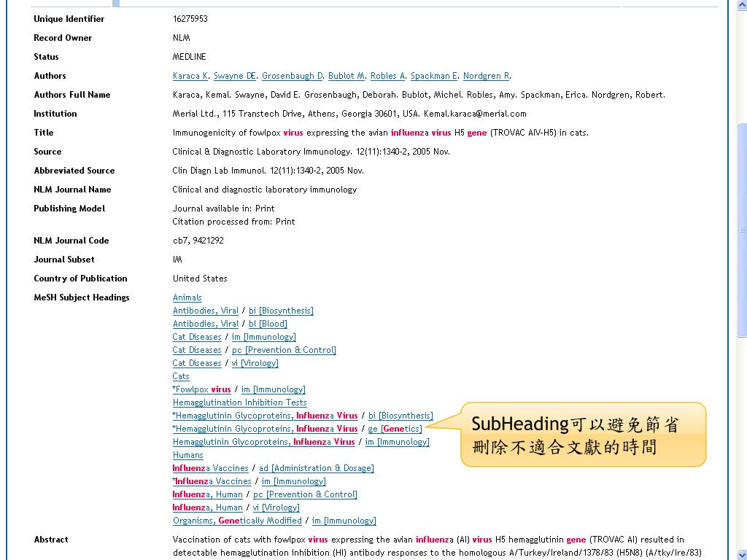Click the Abstract field label
747x560 pixels.
pos(51,540)
